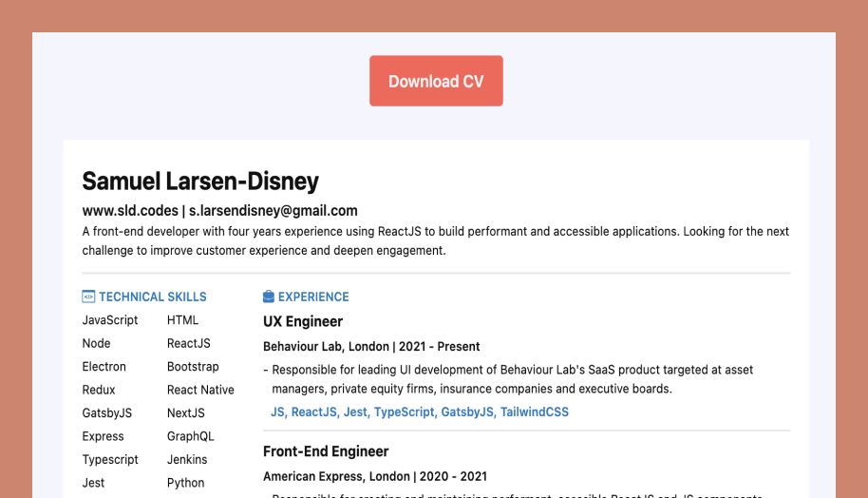Viewport: 868px width, 498px height.
Task: Click the briefcase icon beside Experience
Action: [x=269, y=297]
